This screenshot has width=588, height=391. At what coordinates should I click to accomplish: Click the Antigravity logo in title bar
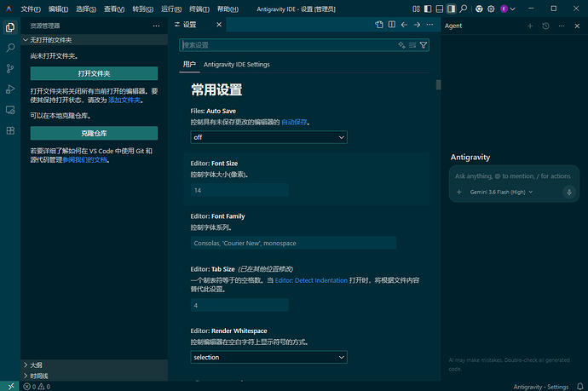click(x=9, y=9)
